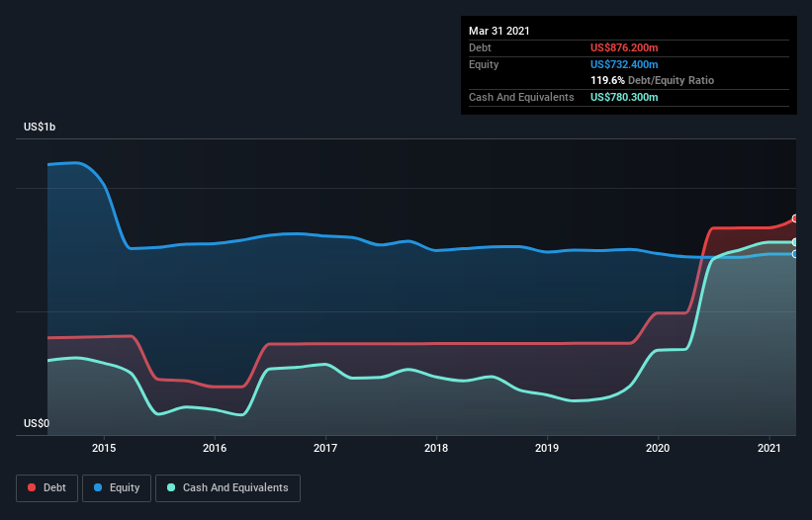Click the 2015 axis label
The height and width of the screenshot is (520, 812).
tap(104, 448)
